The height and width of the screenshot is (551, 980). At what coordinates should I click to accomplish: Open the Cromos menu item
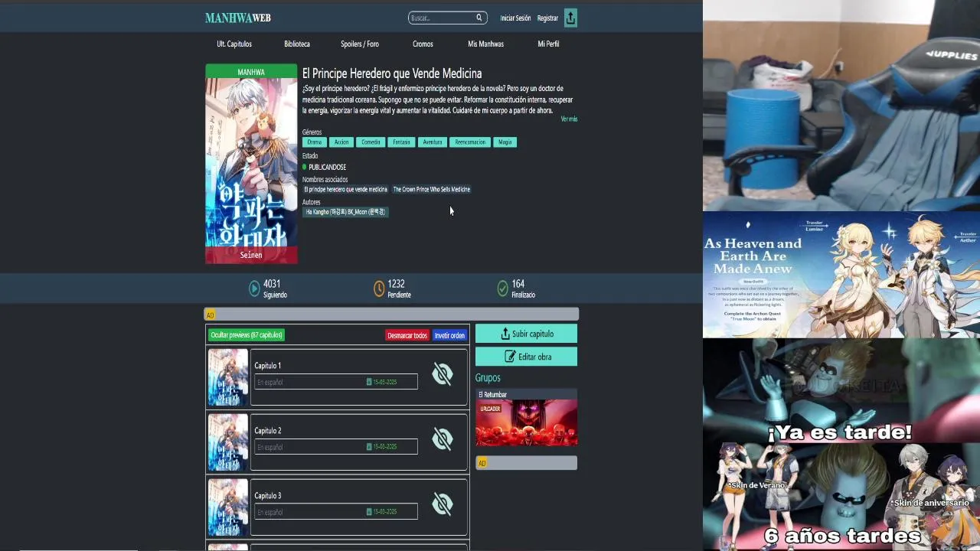click(x=423, y=44)
